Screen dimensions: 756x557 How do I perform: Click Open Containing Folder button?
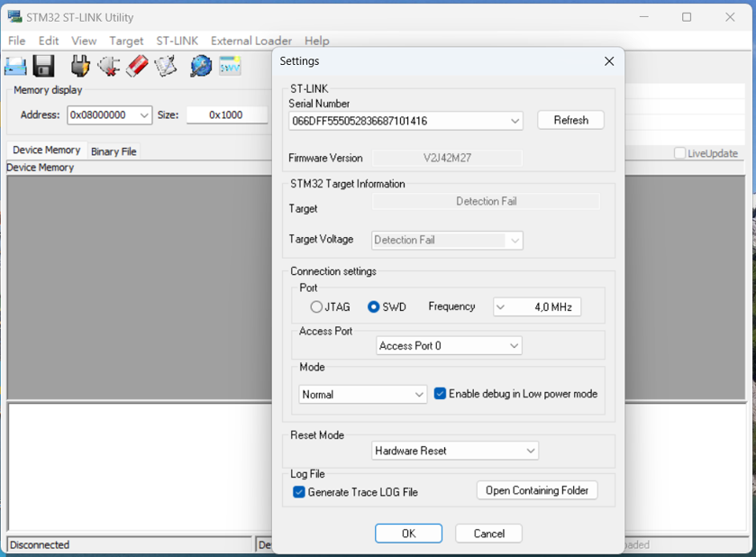[x=537, y=490]
